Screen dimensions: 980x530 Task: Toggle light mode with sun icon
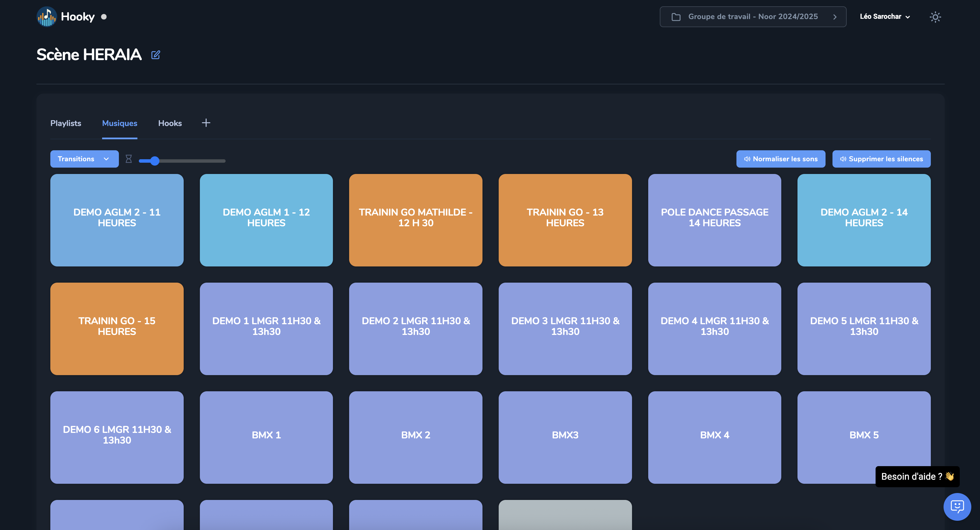pyautogui.click(x=935, y=17)
